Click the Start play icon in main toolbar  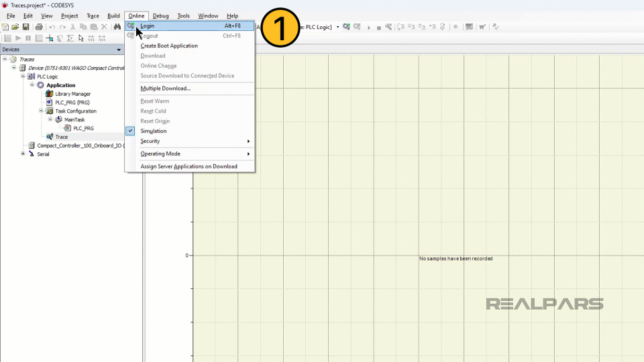(369, 27)
